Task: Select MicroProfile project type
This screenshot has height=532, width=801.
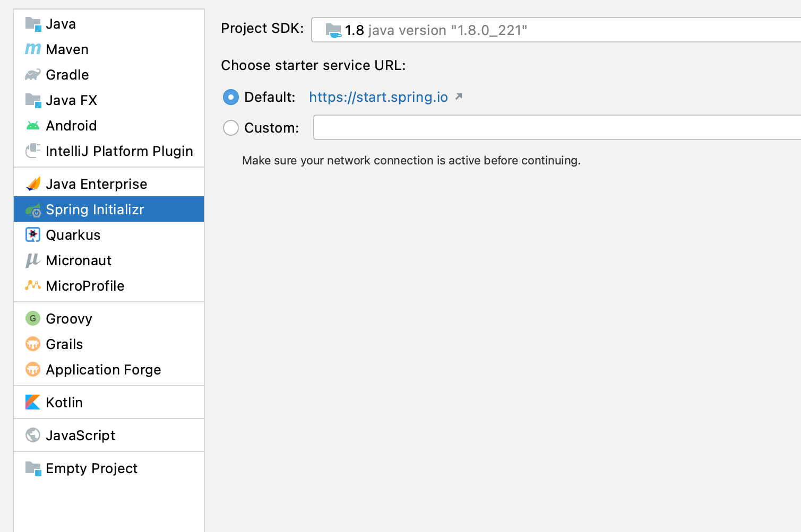Action: [x=109, y=286]
